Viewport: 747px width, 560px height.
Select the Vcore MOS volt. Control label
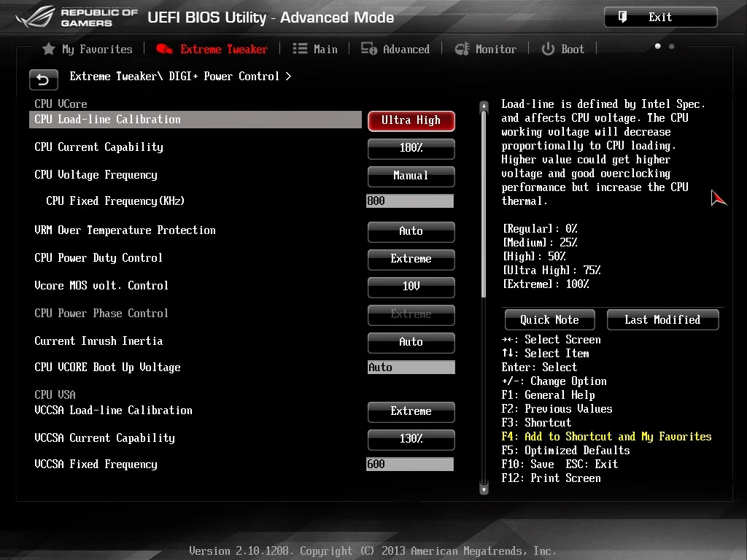[101, 285]
